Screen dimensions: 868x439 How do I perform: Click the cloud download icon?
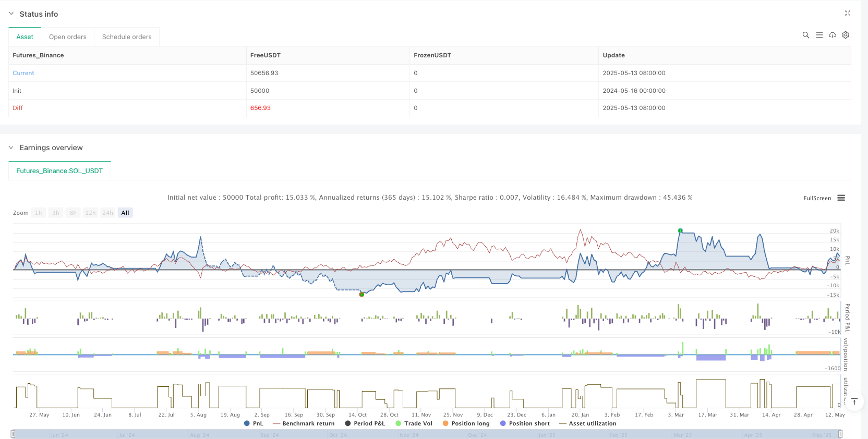tap(833, 35)
